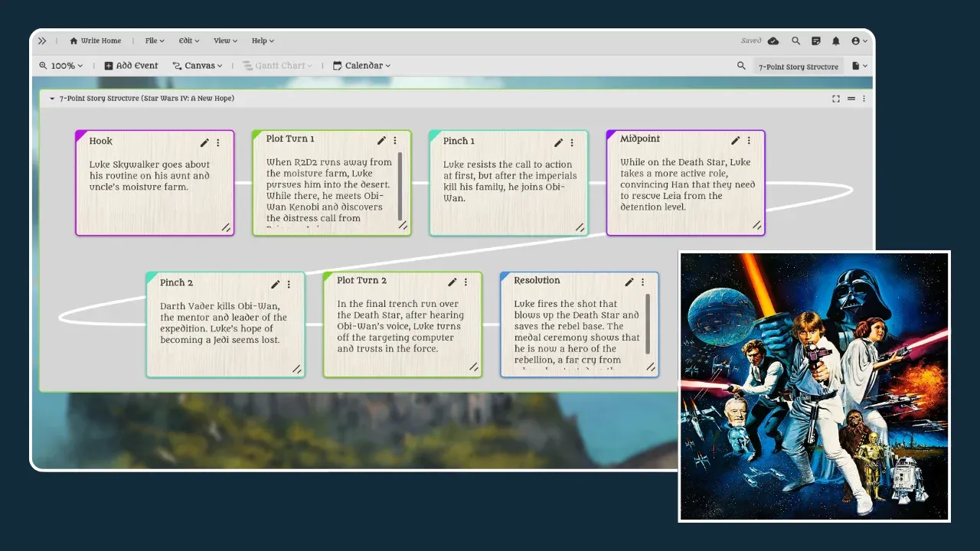Open the Midpoint card's three-dot menu
The height and width of the screenshot is (551, 980).
pos(749,141)
